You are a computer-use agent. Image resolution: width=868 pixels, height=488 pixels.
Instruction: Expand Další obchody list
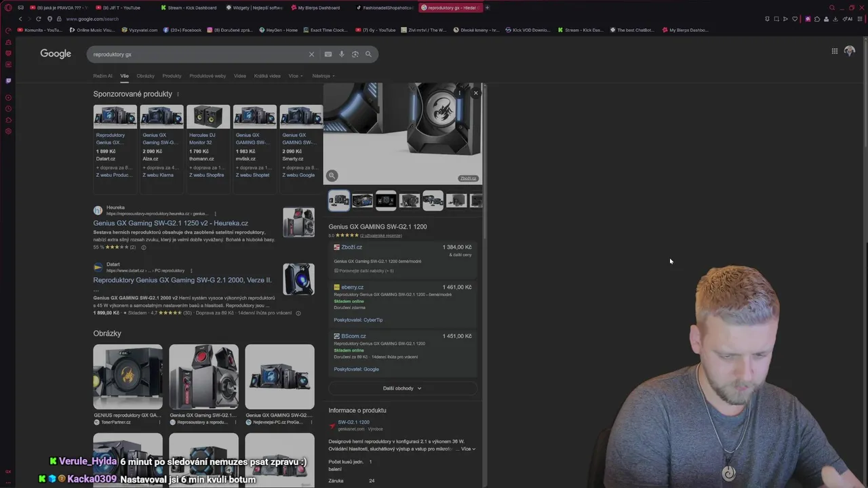(x=402, y=388)
